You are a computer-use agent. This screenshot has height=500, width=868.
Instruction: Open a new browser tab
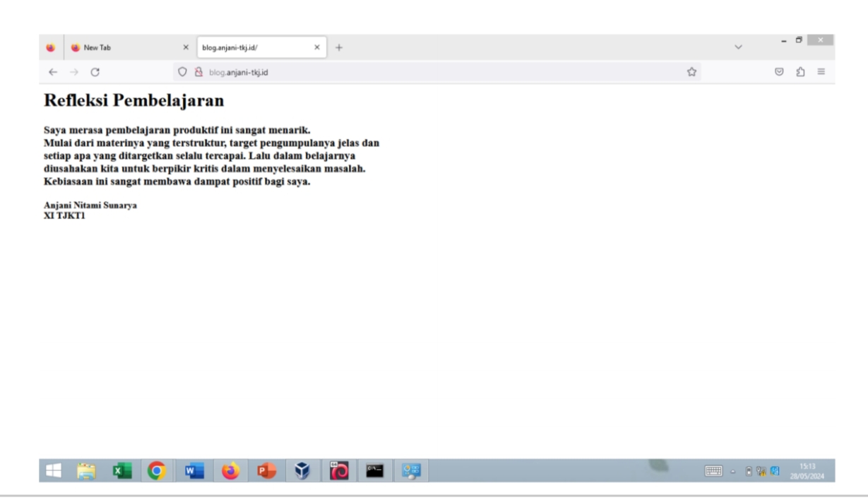coord(339,47)
